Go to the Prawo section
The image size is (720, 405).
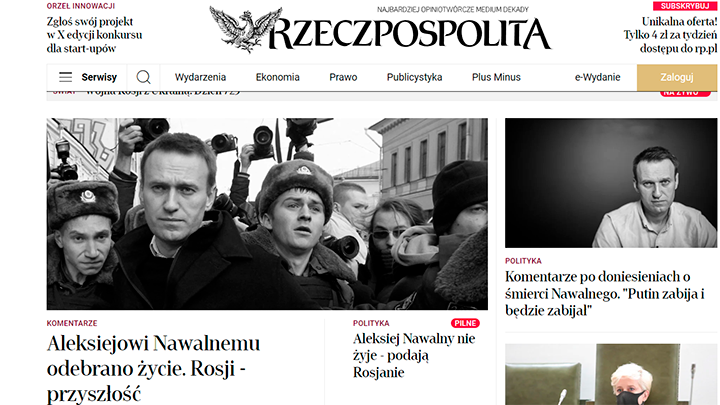343,77
